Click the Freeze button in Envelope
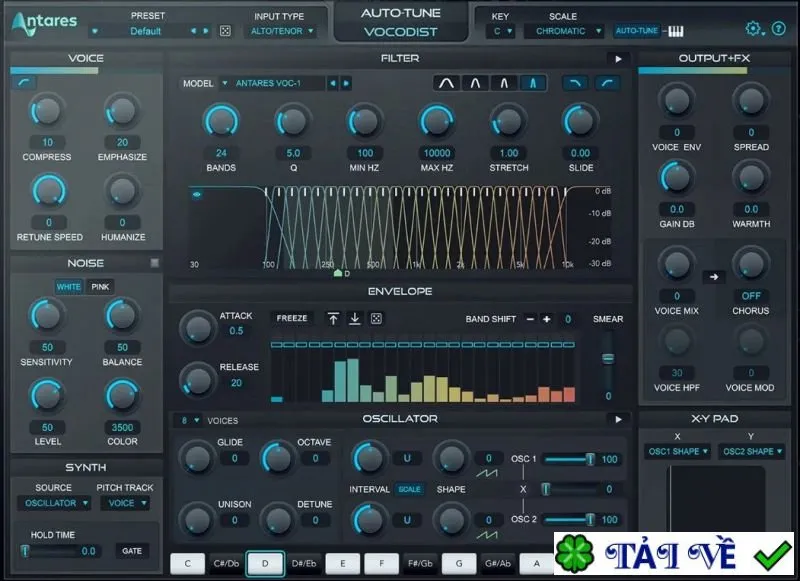This screenshot has height=581, width=800. pos(292,318)
